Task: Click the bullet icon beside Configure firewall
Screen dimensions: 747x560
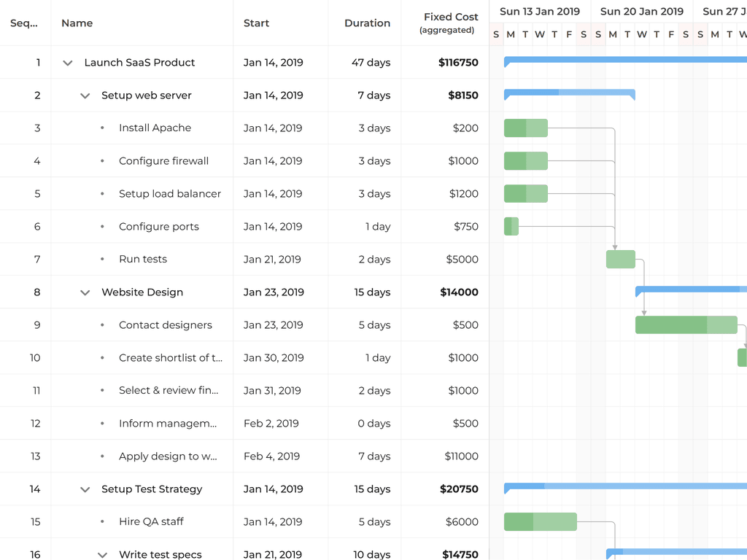Action: (101, 160)
